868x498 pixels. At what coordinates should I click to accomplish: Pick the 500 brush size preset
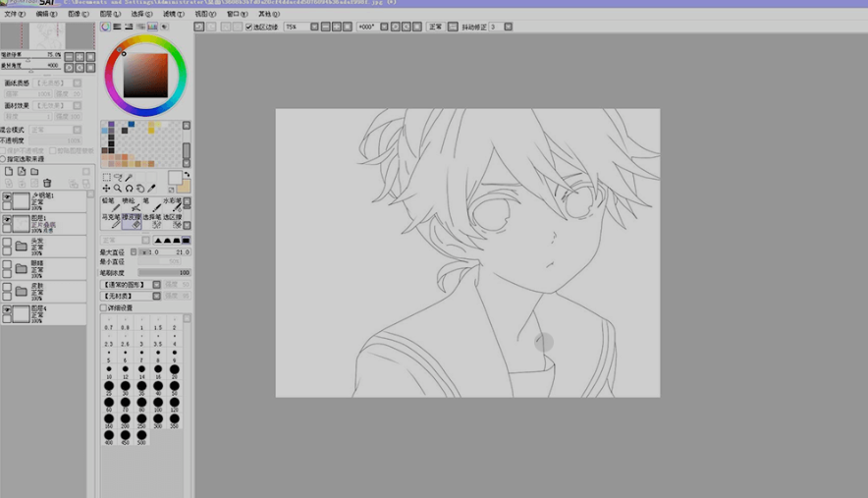pyautogui.click(x=141, y=437)
